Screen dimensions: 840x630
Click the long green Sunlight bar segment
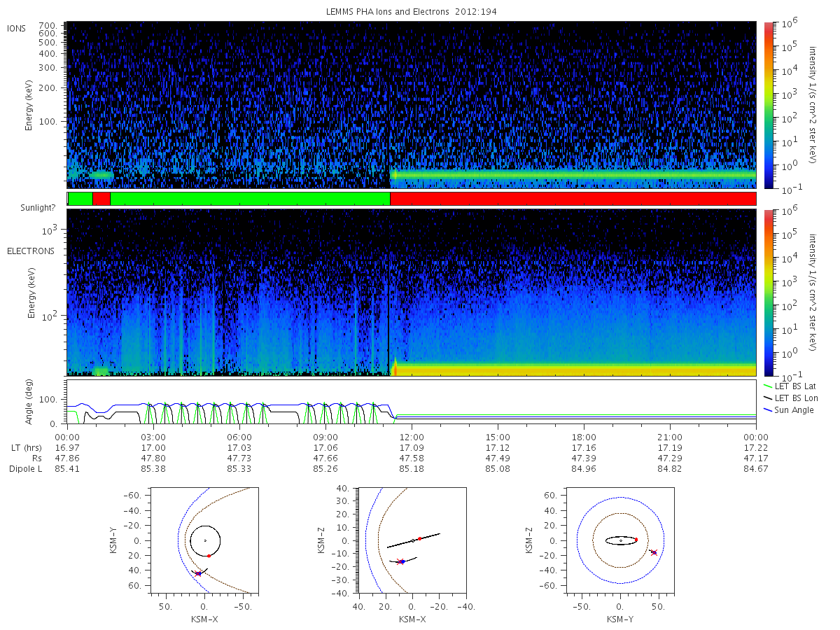pyautogui.click(x=250, y=199)
